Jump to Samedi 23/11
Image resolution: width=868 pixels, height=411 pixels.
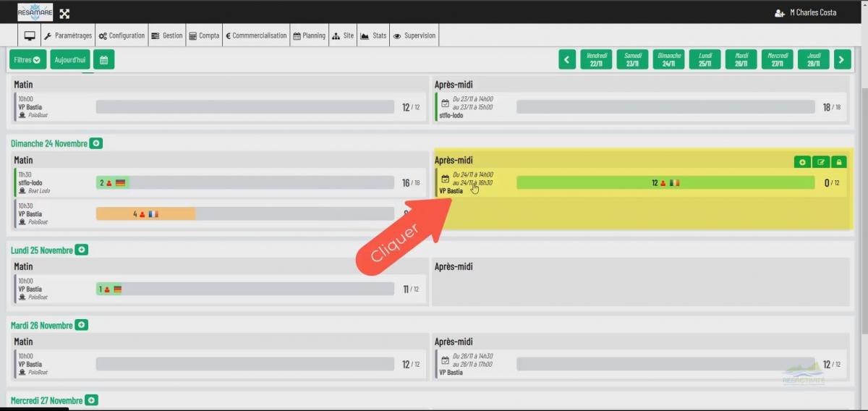point(633,59)
